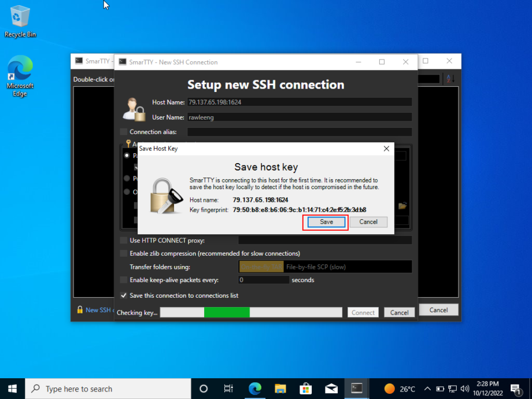Click Save to store the host key
This screenshot has height=399, width=532.
[325, 222]
